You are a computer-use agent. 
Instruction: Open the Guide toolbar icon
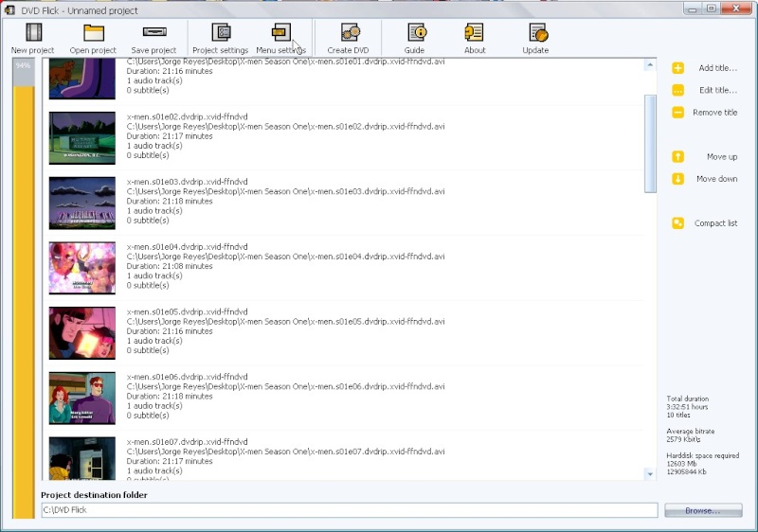[416, 32]
